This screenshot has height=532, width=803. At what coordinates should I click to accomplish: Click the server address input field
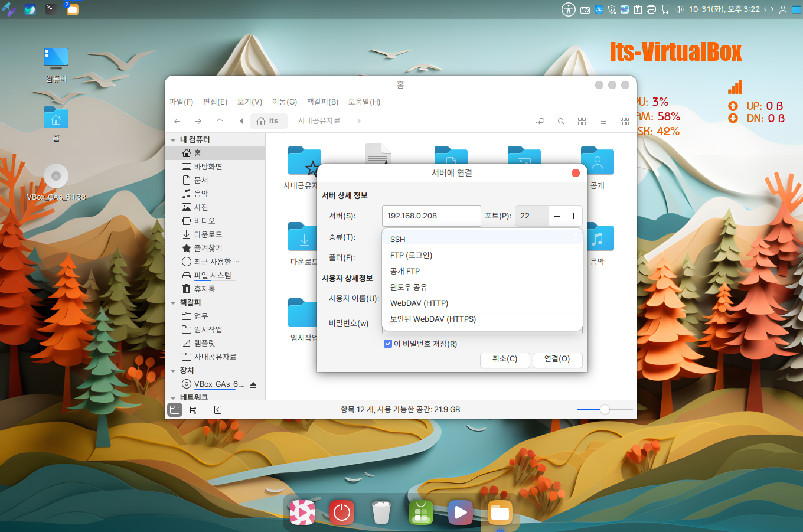coord(432,216)
